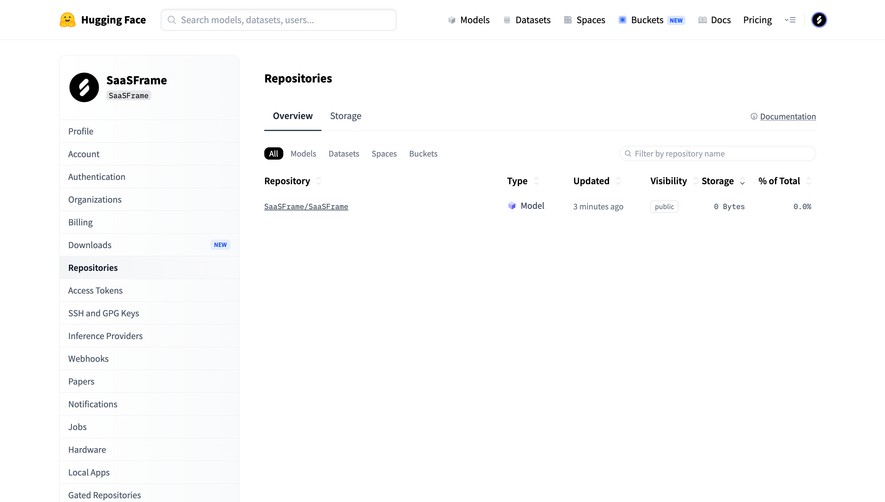Sort by % of Total column arrows
Image resolution: width=885 pixels, height=502 pixels.
point(809,181)
